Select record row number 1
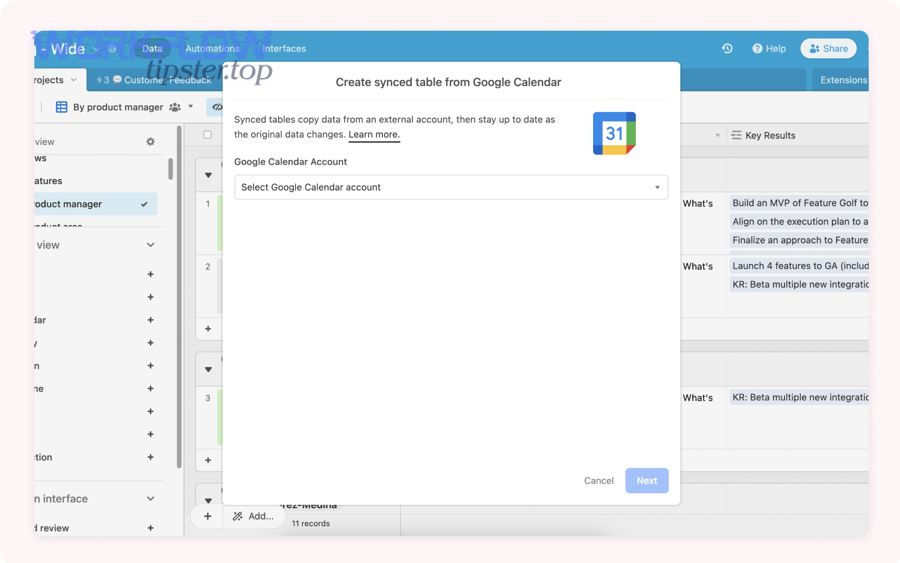 tap(208, 204)
